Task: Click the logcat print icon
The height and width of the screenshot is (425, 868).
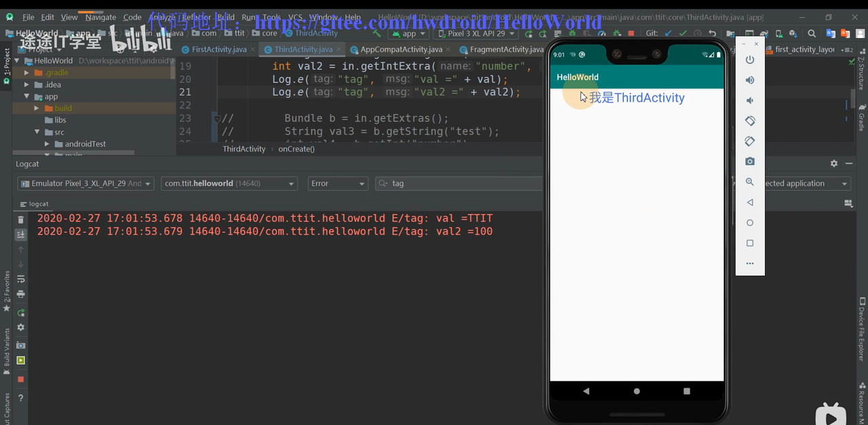Action: coord(21,294)
